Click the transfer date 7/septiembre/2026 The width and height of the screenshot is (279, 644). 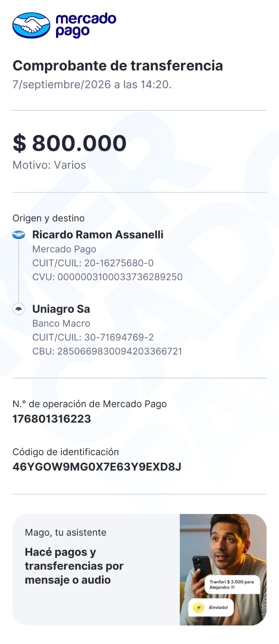point(62,85)
